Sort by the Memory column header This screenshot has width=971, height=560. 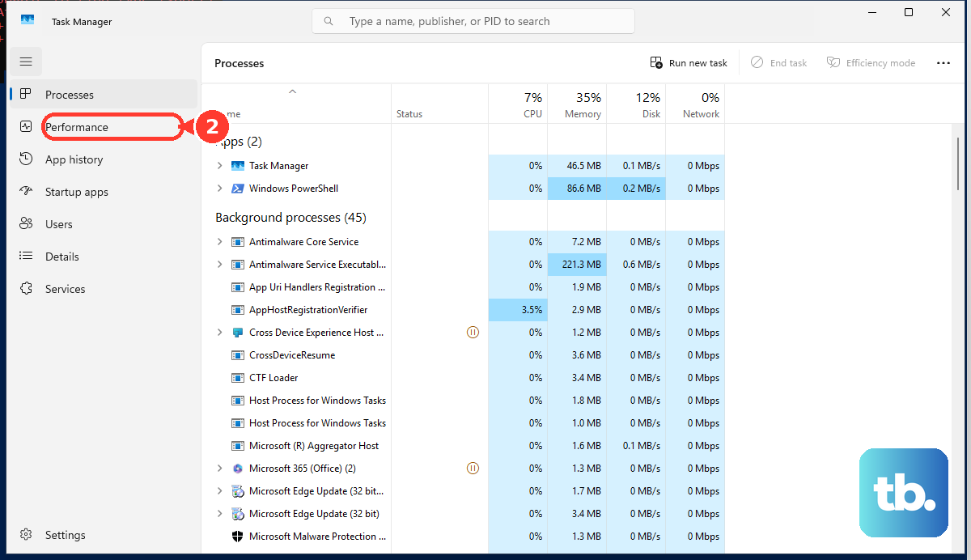(x=577, y=104)
